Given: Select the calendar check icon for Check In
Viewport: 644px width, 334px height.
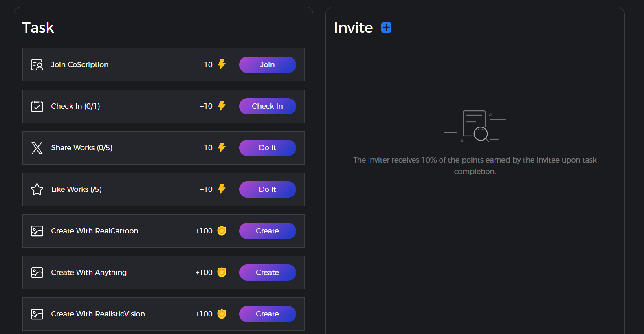Looking at the screenshot, I should click(37, 106).
